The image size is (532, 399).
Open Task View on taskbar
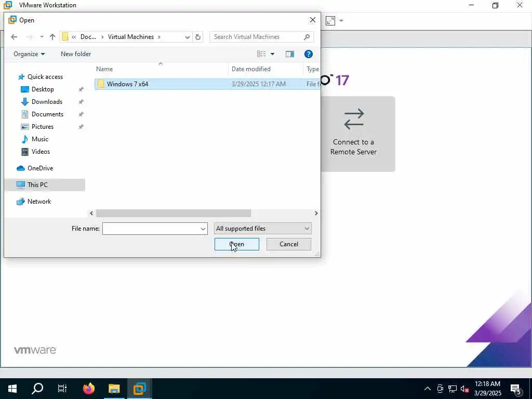(62, 389)
